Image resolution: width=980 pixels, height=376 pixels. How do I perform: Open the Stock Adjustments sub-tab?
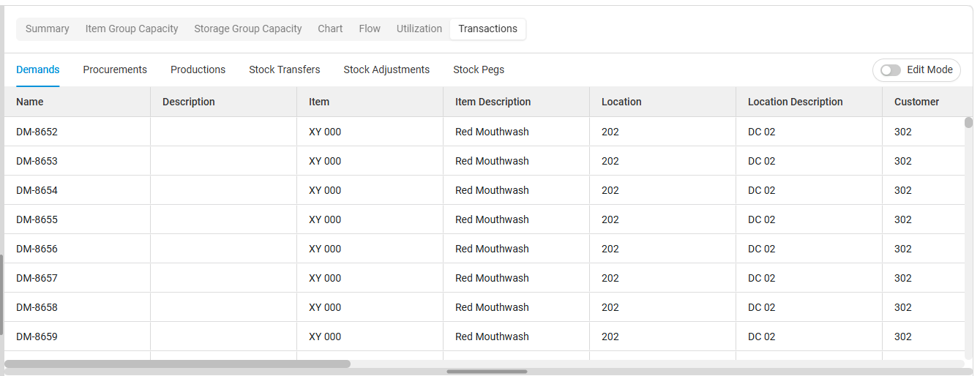pos(386,70)
